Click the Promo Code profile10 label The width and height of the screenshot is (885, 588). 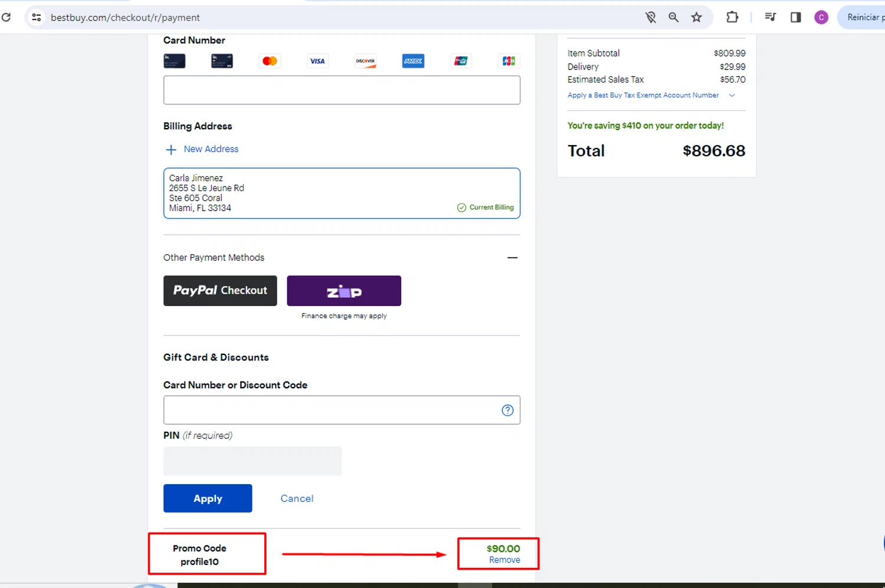pyautogui.click(x=199, y=555)
